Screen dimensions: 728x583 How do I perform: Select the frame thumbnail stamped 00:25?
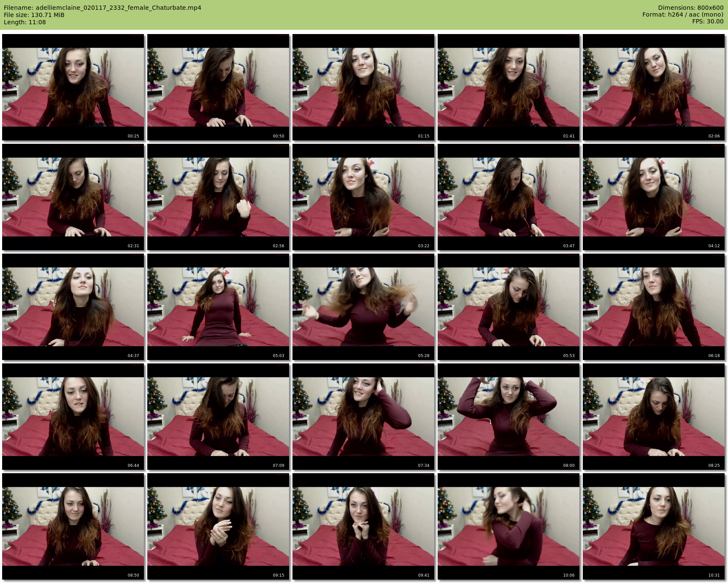(73, 87)
